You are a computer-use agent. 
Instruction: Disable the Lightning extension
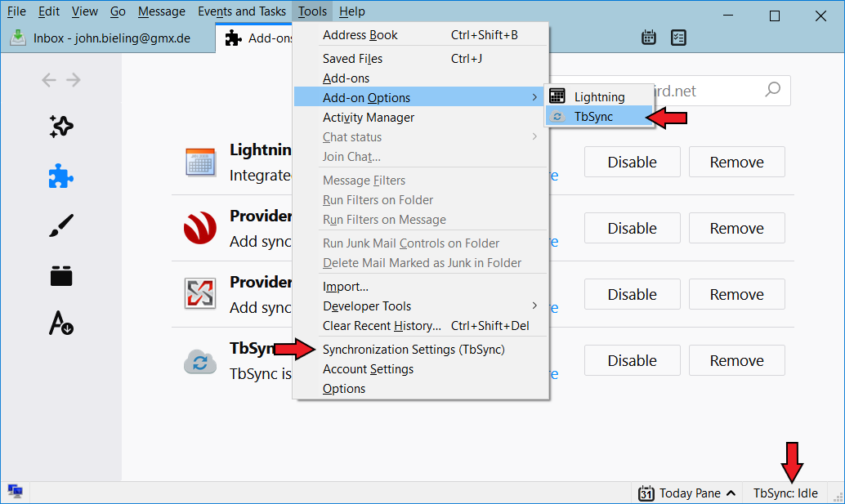tap(633, 162)
